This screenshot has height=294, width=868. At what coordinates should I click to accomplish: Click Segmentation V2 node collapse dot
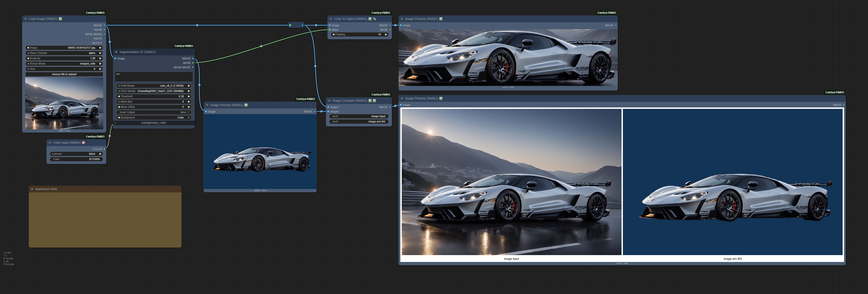[x=116, y=52]
